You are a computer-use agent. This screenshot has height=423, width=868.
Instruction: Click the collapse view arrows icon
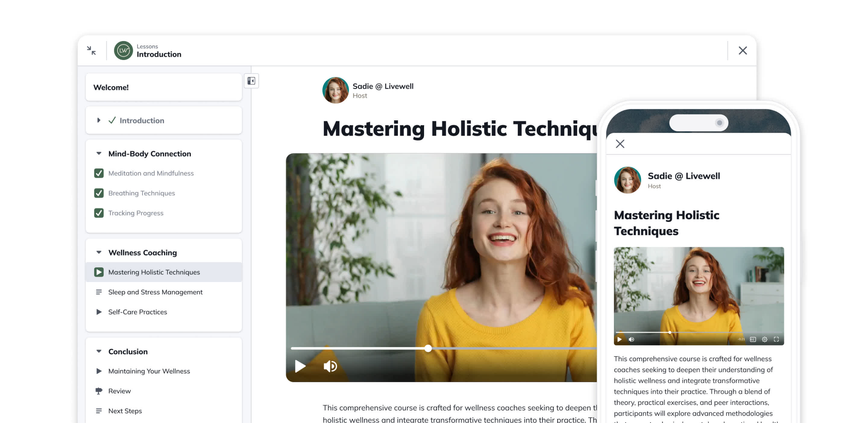(x=91, y=51)
